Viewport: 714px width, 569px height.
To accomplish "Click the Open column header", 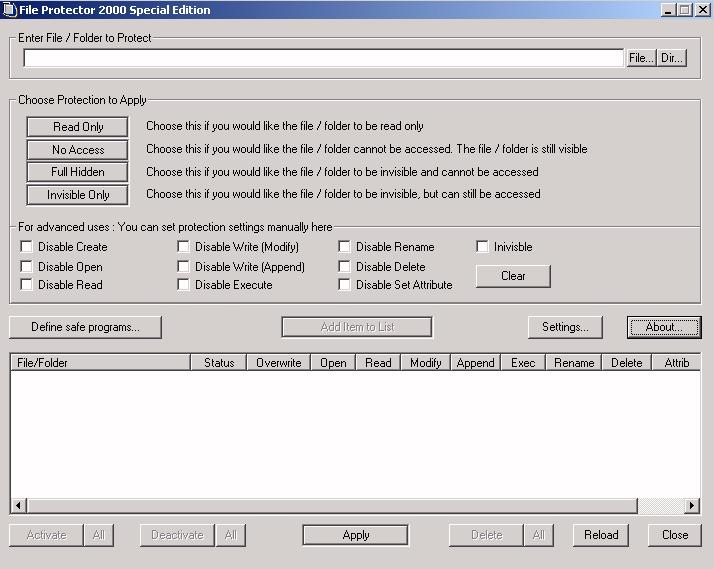I will coord(333,363).
